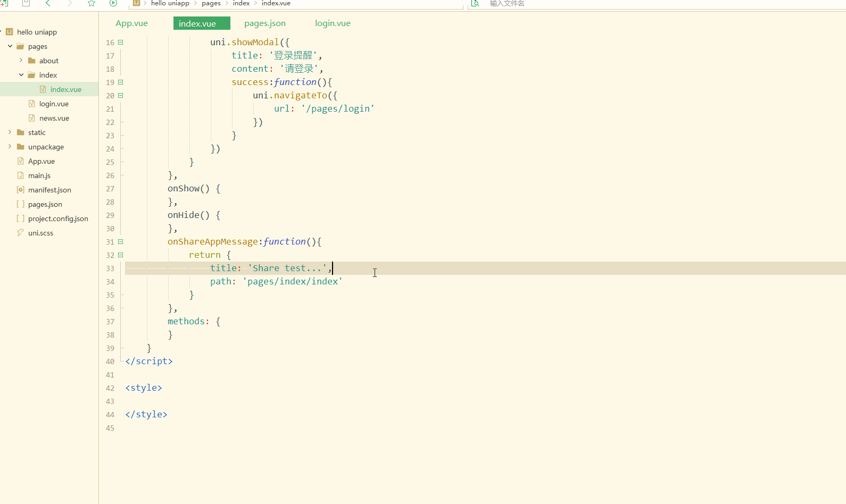Screen dimensions: 846x504
Task: Select the hello uniapp project row
Action: (x=49, y=32)
